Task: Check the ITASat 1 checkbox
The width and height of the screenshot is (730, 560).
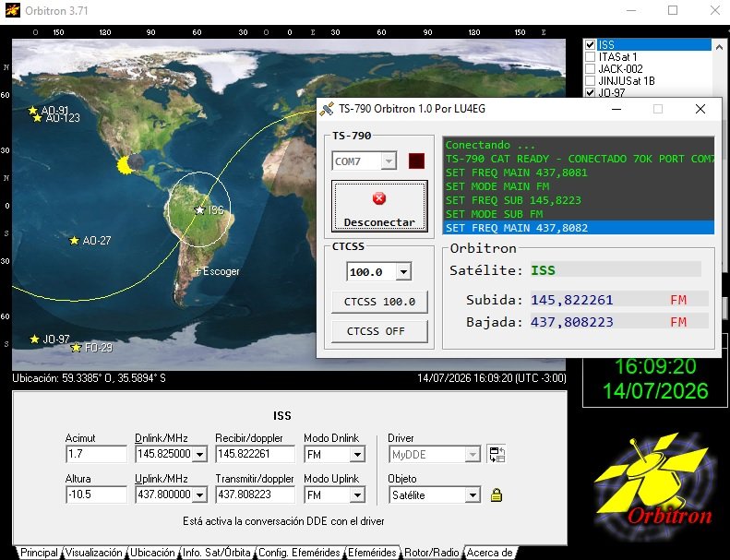Action: (591, 57)
